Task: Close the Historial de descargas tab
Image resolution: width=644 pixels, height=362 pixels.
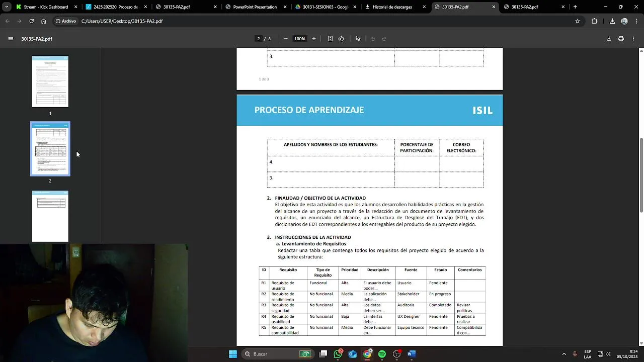Action: pos(424,7)
